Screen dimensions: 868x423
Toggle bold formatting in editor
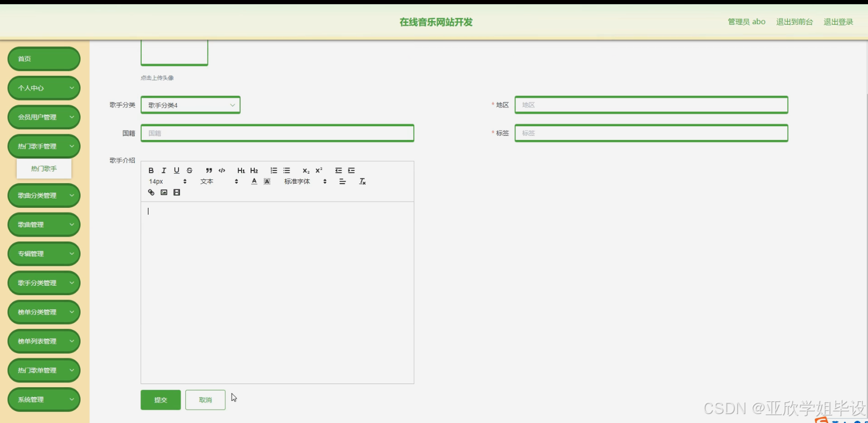151,170
